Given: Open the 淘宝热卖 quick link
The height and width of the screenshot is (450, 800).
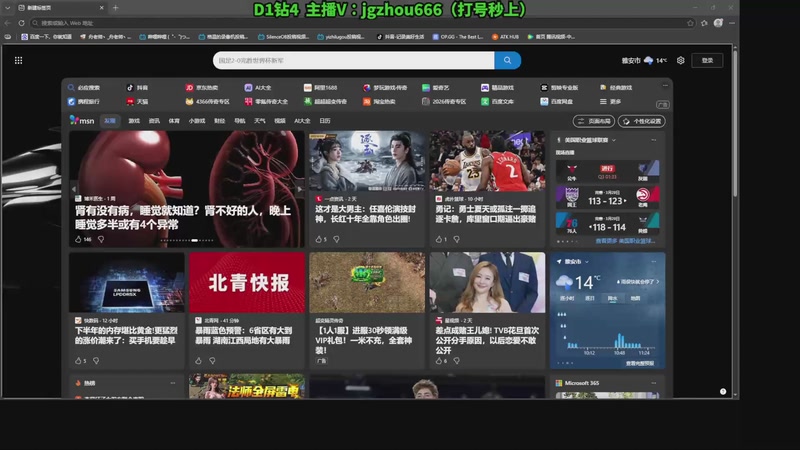Looking at the screenshot, I should pos(379,102).
